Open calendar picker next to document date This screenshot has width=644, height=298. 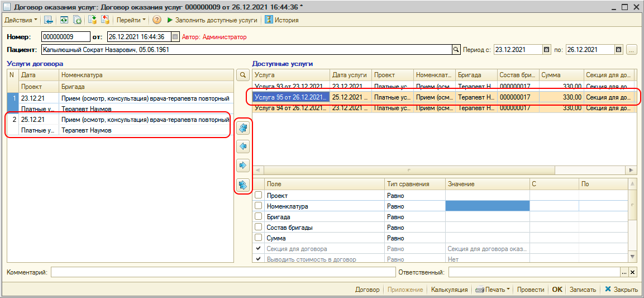point(175,37)
